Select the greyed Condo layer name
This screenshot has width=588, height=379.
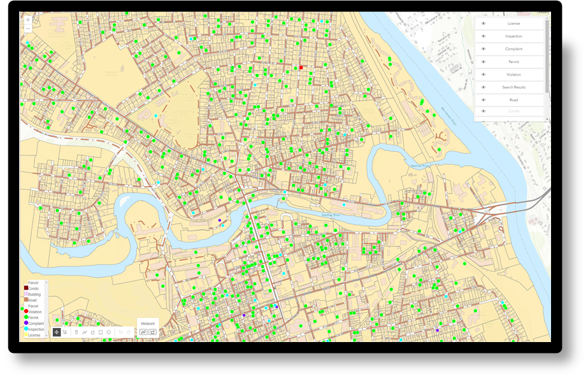click(x=513, y=111)
